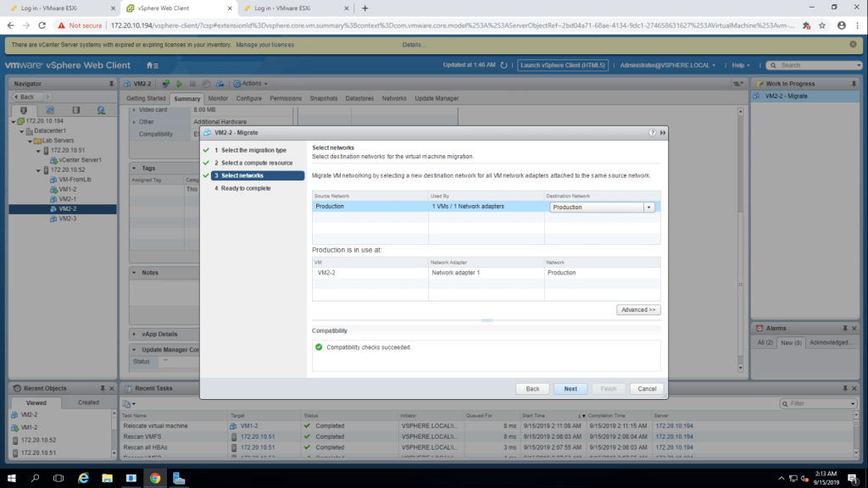The image size is (868, 488).
Task: Click the Advanced >> button
Action: click(x=638, y=310)
